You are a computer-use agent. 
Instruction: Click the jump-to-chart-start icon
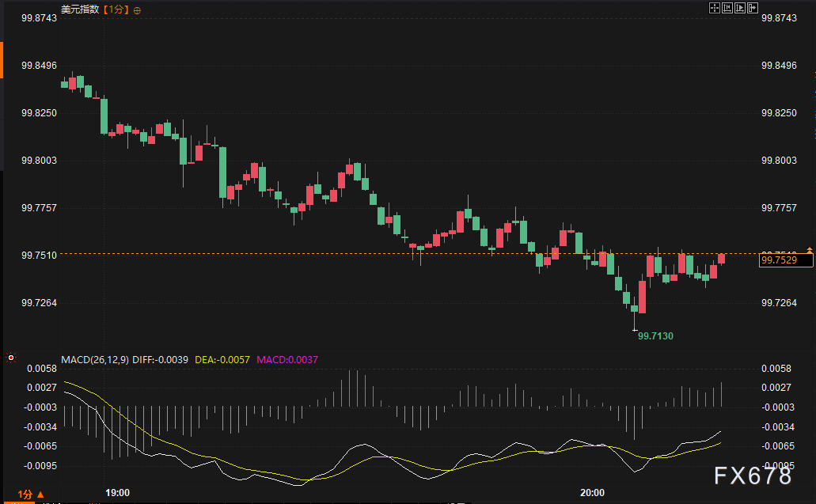(x=727, y=8)
